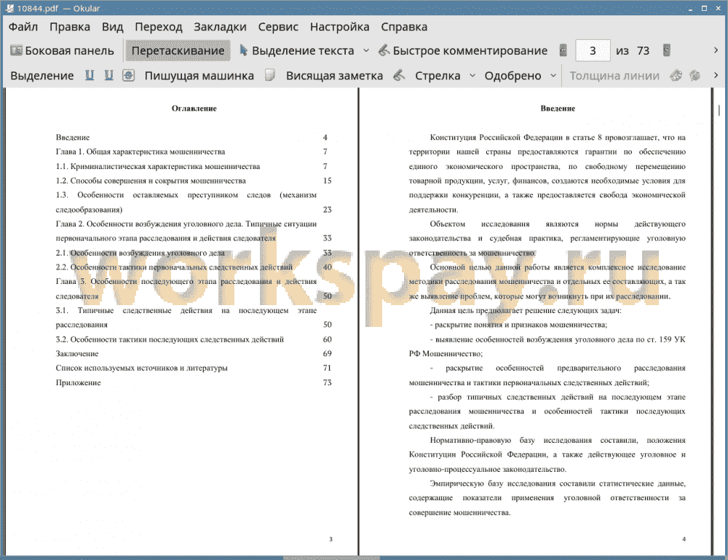Click the footer page number 4

click(684, 539)
